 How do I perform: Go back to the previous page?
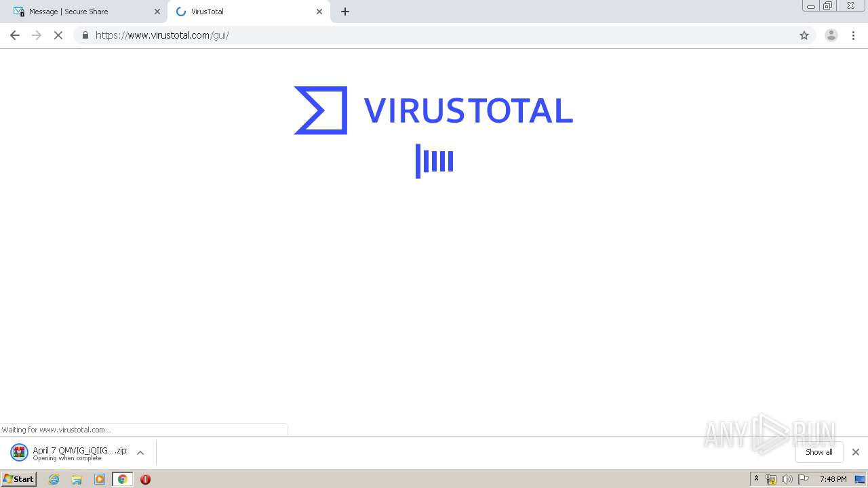tap(15, 35)
